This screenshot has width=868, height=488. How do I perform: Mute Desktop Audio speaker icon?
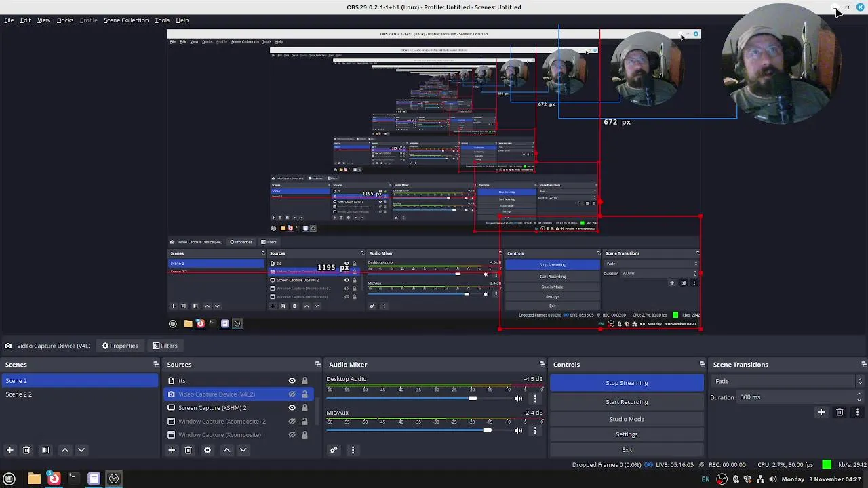519,398
